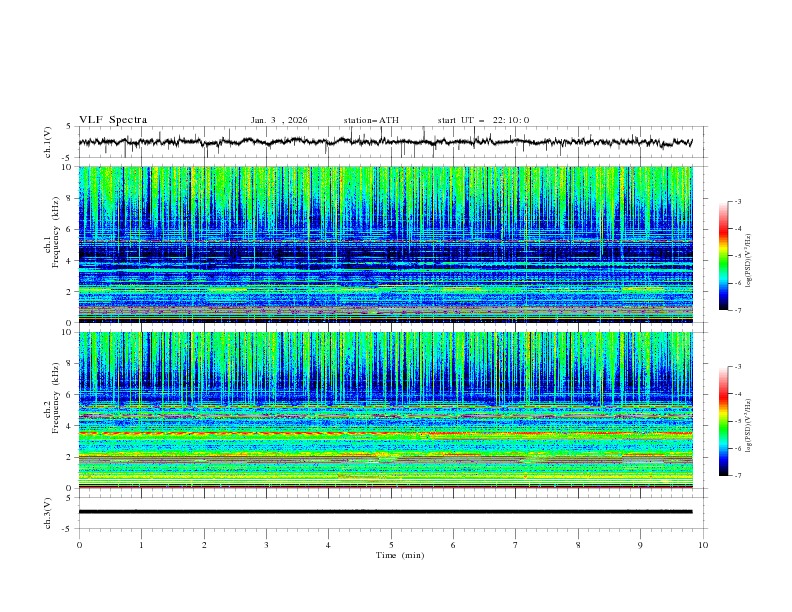
Task: Click the time axis tick label '0'
Action: [79, 545]
